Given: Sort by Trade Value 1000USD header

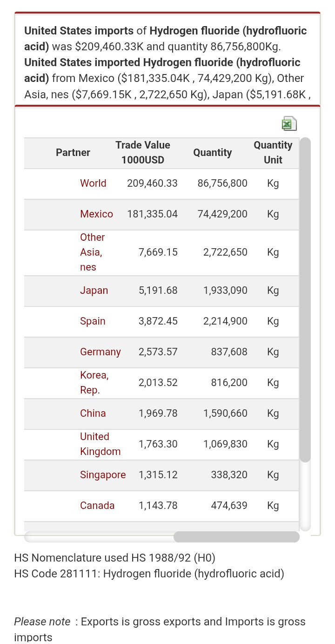Looking at the screenshot, I should pos(143,152).
